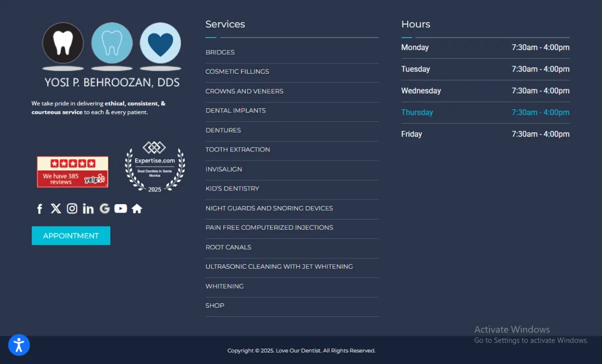Click the Services heading
The image size is (602, 364).
(225, 24)
